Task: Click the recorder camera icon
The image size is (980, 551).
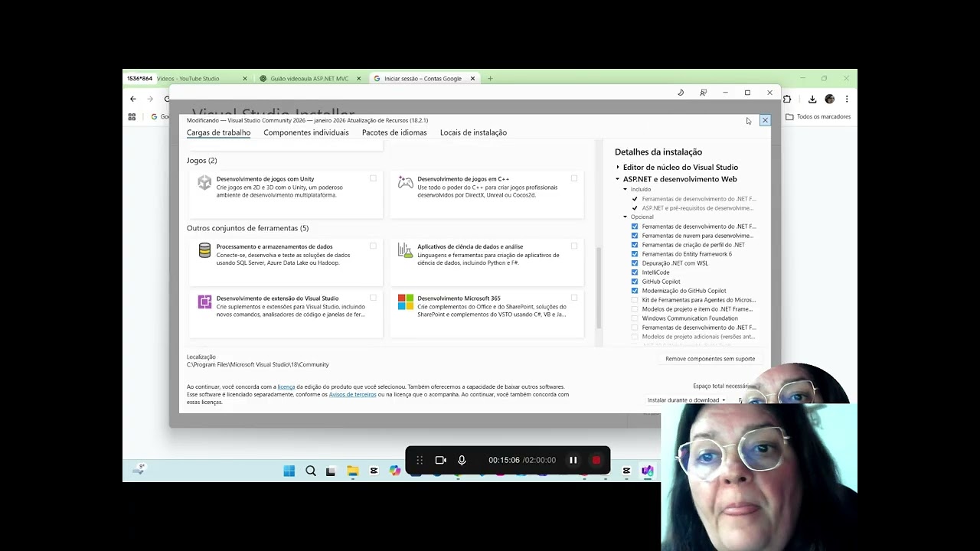Action: (440, 460)
